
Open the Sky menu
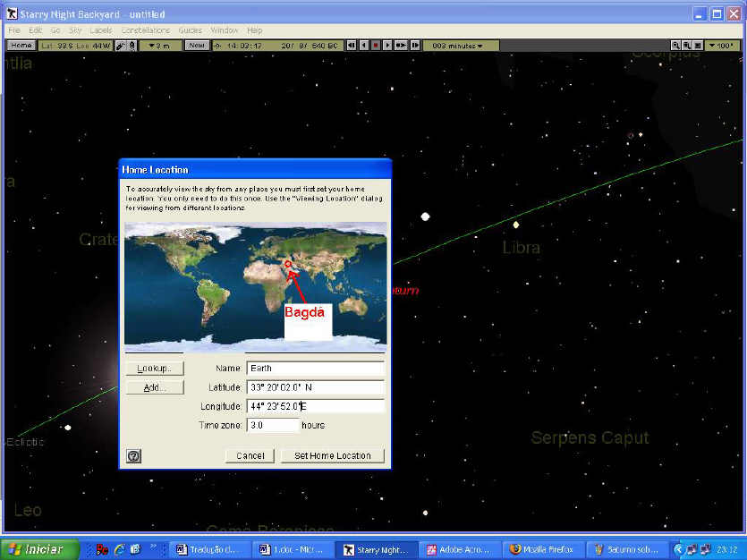[75, 30]
